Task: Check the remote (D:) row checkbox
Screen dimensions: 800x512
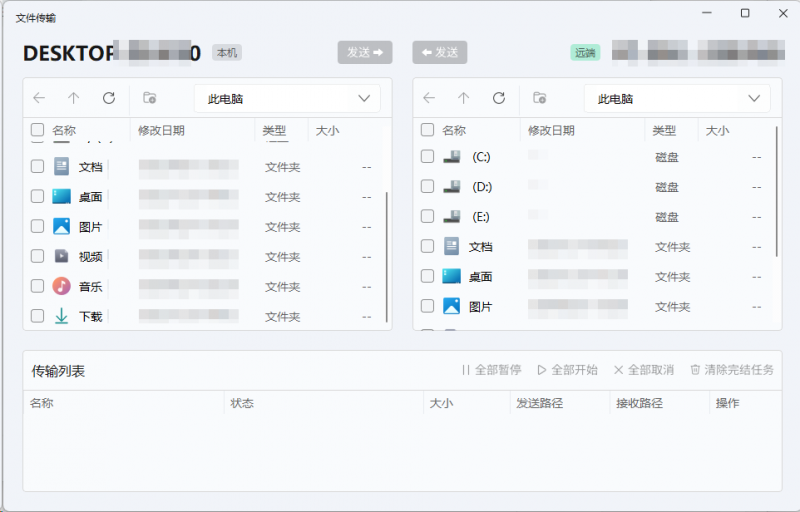Action: point(427,186)
